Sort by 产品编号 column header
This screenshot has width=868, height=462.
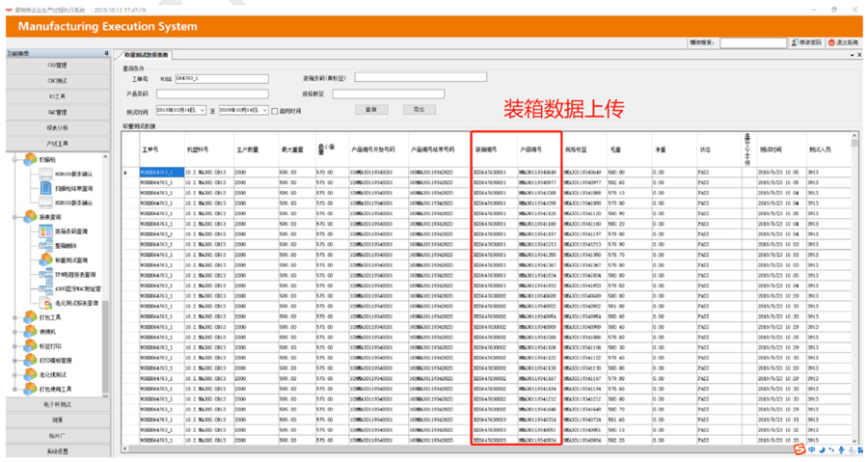click(539, 149)
